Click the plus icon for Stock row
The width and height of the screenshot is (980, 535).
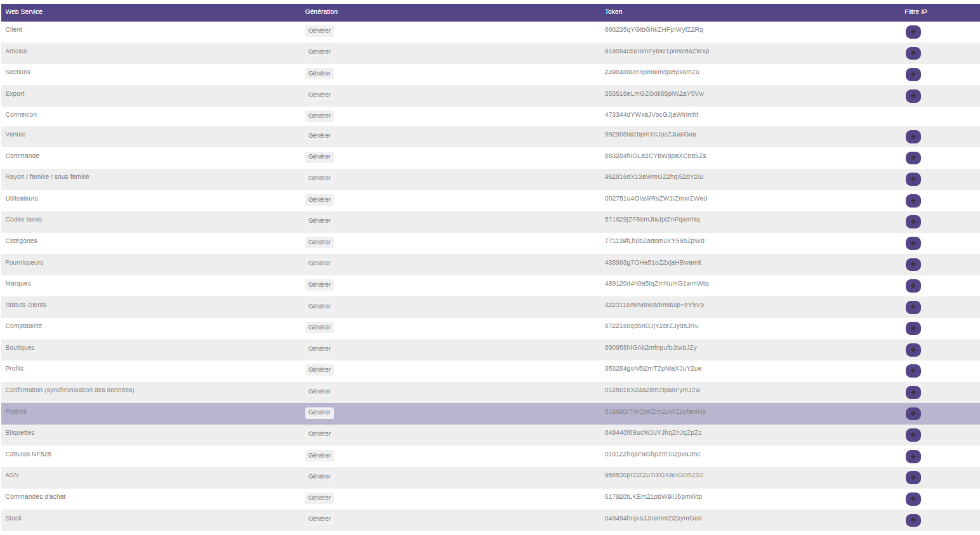[913, 520]
